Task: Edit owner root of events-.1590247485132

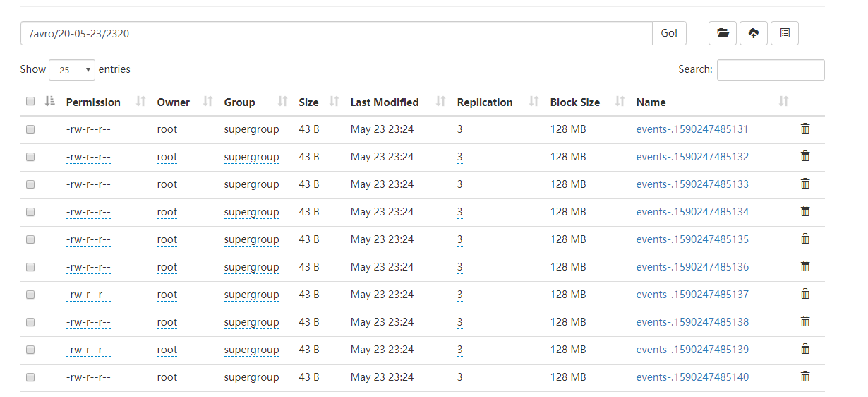Action: pyautogui.click(x=167, y=157)
